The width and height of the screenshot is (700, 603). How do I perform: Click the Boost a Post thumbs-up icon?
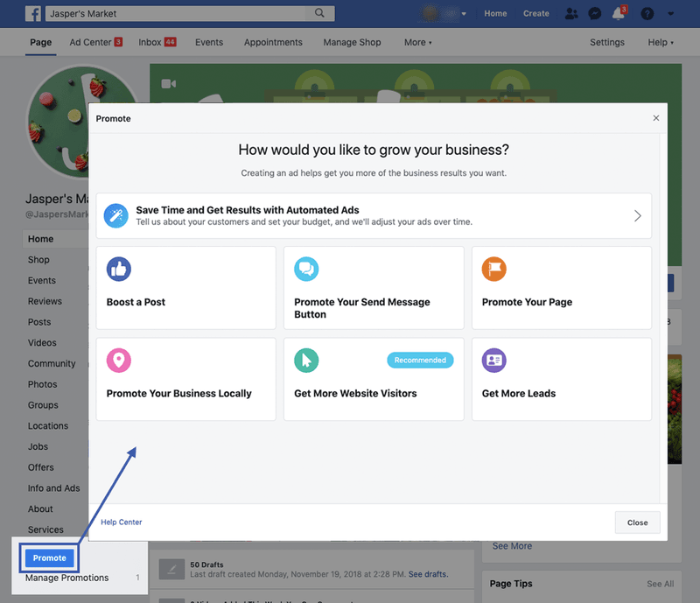click(x=119, y=269)
